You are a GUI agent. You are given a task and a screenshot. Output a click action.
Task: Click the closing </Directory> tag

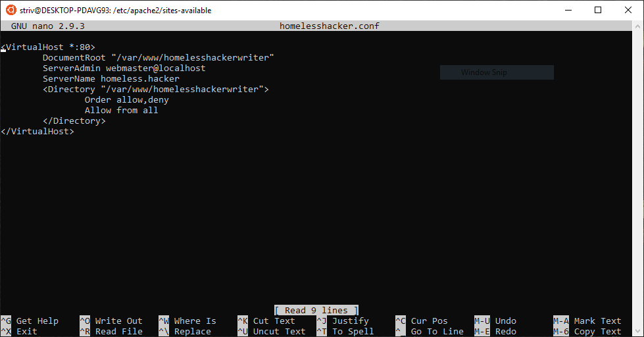[x=74, y=121]
